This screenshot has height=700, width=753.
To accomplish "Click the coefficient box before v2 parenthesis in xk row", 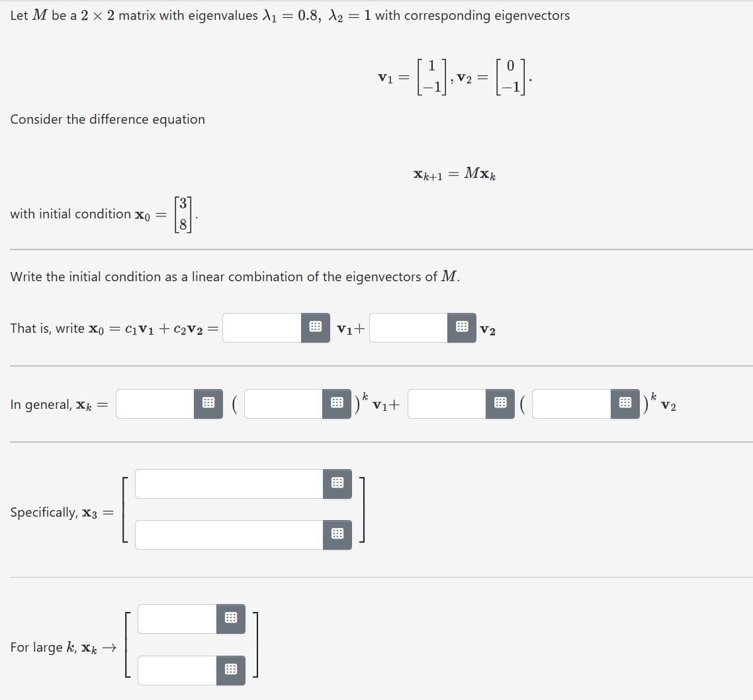I will [x=445, y=404].
